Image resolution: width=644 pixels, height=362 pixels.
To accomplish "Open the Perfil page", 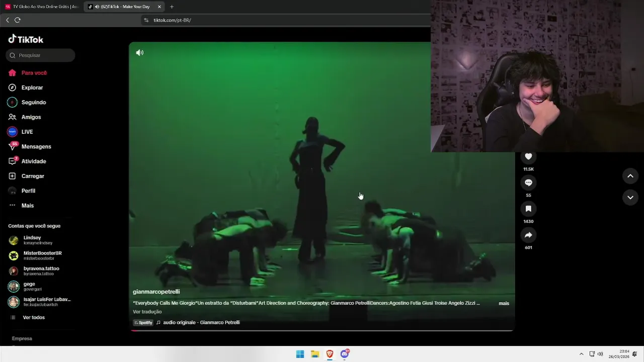I will [x=28, y=191].
